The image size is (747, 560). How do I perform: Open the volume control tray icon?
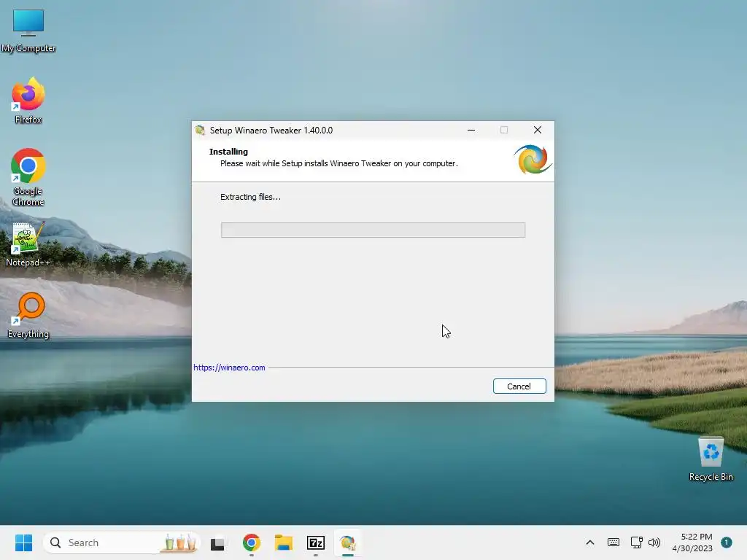point(654,542)
